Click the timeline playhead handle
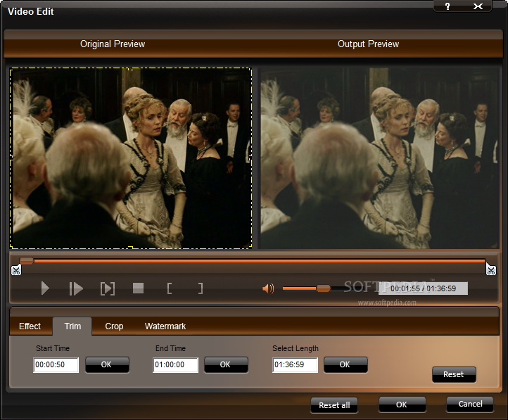 click(x=26, y=261)
